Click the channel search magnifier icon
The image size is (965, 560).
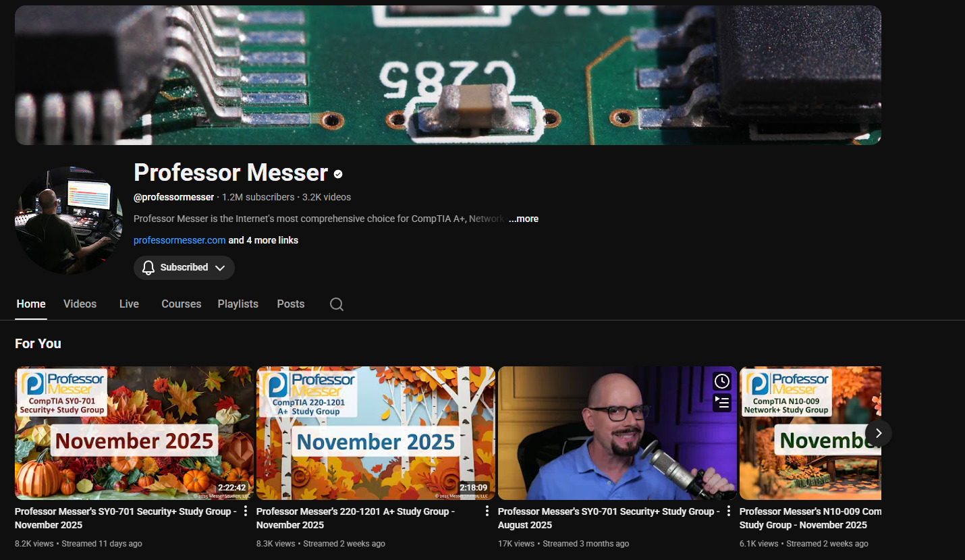pyautogui.click(x=336, y=304)
